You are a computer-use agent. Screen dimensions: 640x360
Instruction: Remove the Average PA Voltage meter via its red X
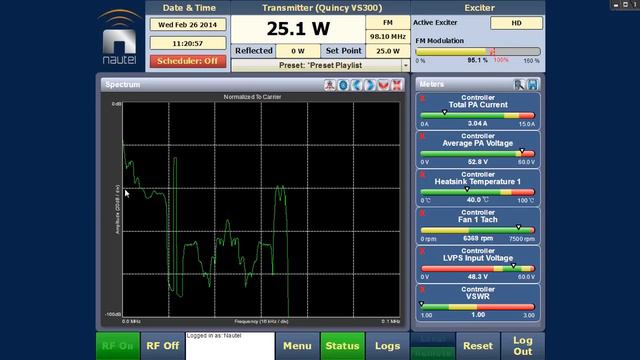click(422, 136)
